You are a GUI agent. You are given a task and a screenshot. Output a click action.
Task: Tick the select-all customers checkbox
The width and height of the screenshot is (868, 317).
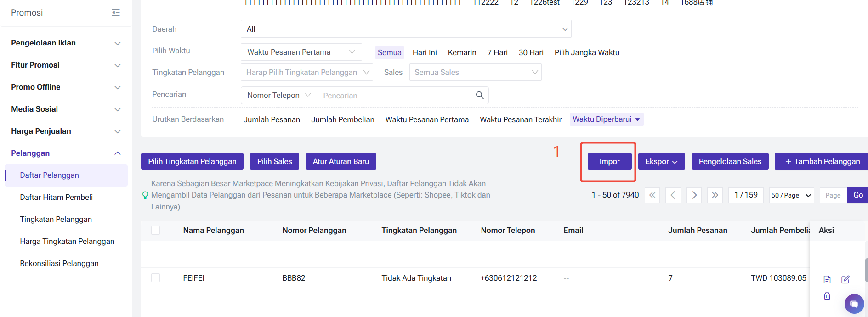pos(156,230)
